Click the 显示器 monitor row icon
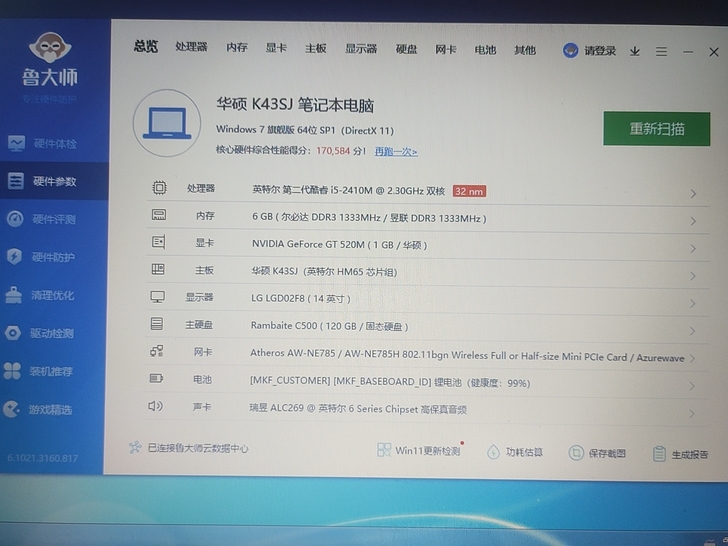728x546 pixels. pos(157,297)
